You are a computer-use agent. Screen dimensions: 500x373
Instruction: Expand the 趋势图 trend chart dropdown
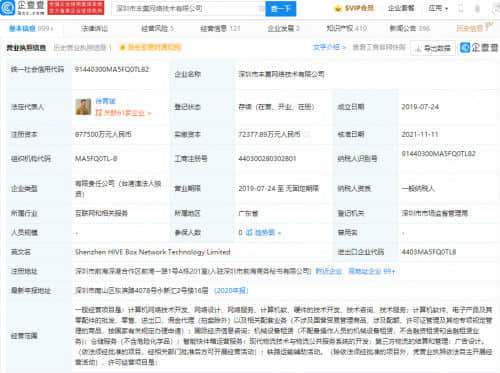pyautogui.click(x=263, y=233)
